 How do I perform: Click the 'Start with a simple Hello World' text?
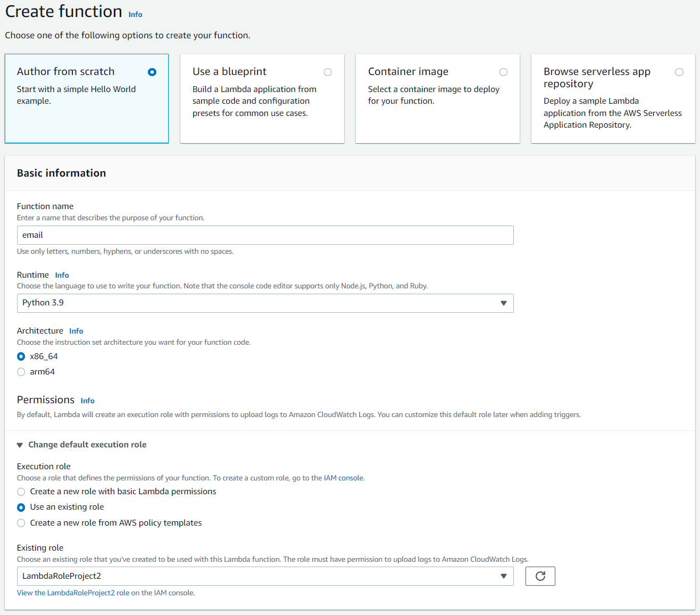[x=76, y=89]
